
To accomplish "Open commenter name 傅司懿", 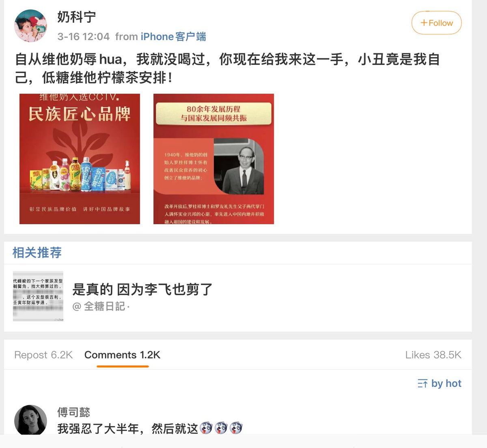I will [73, 412].
